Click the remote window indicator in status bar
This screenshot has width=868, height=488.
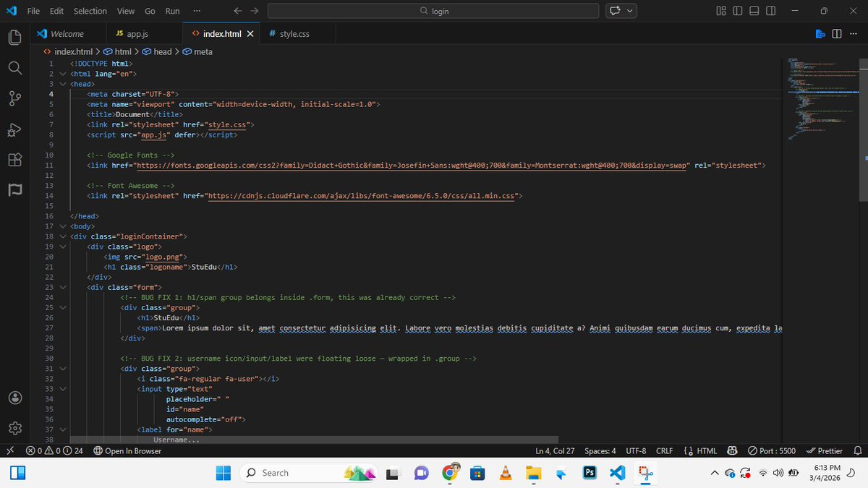[9, 451]
